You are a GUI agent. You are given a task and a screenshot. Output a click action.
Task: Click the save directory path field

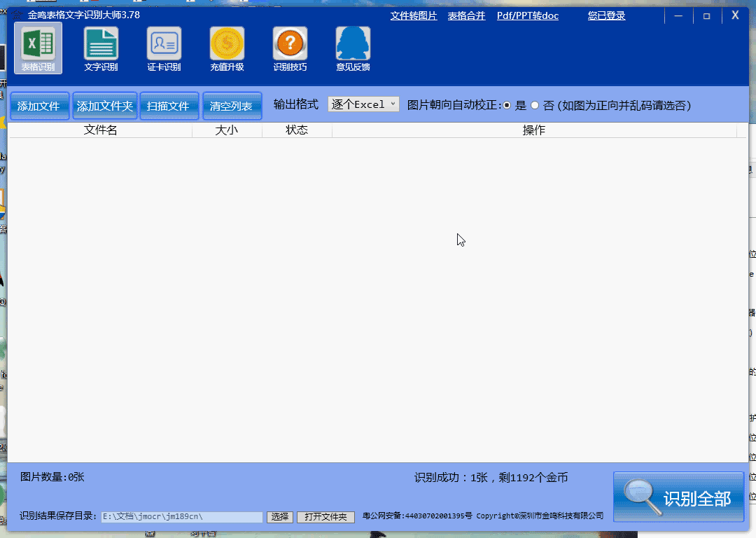tap(182, 517)
